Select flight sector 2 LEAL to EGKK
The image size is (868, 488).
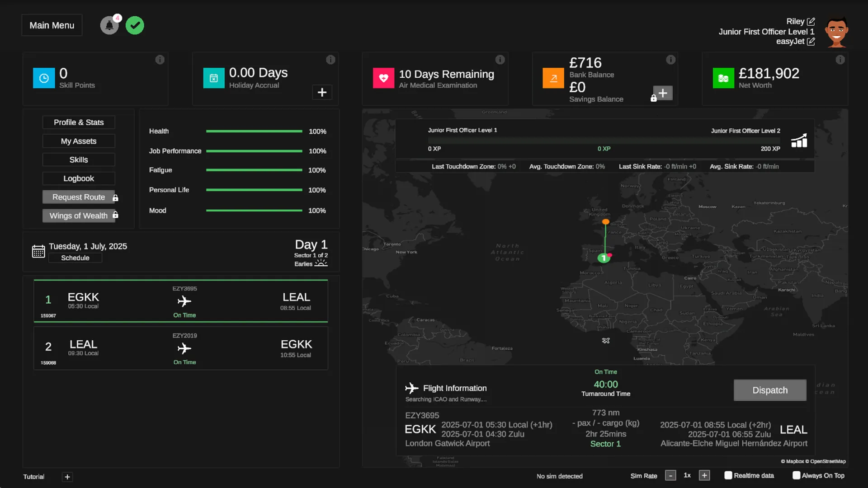point(181,348)
